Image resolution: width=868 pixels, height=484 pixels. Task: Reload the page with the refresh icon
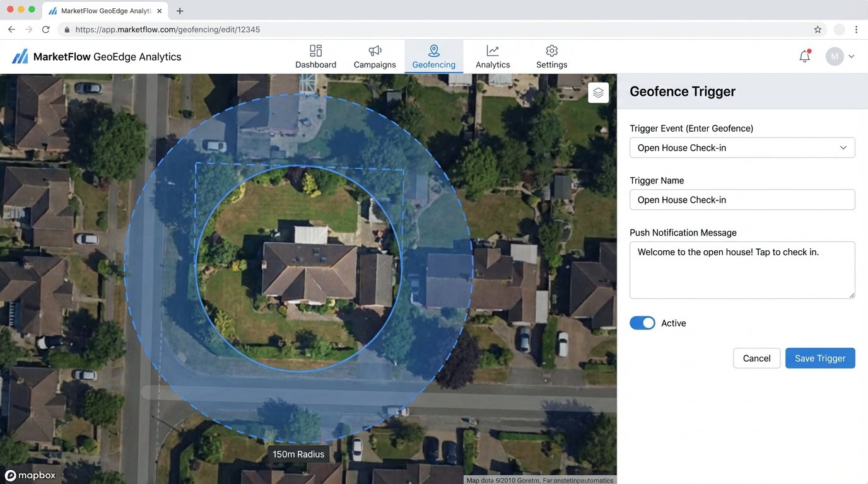[x=45, y=29]
